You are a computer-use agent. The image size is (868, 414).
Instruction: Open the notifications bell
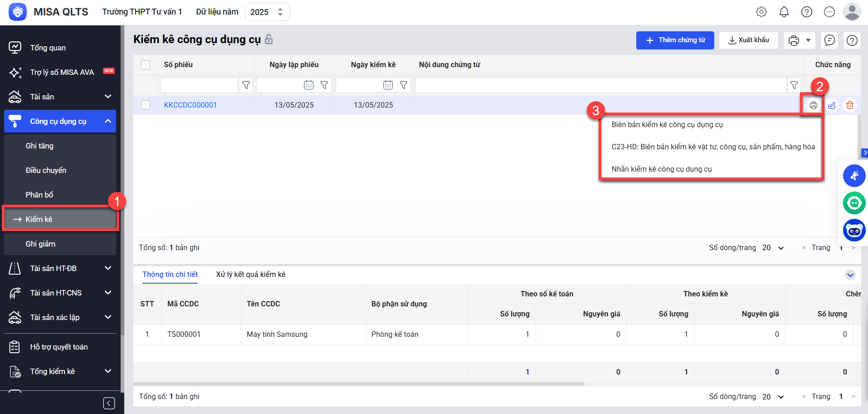(x=784, y=12)
